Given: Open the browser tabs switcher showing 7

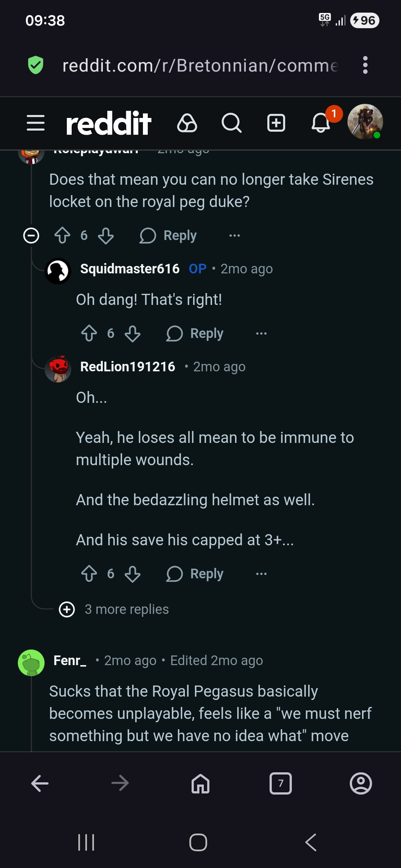Looking at the screenshot, I should pos(281,783).
